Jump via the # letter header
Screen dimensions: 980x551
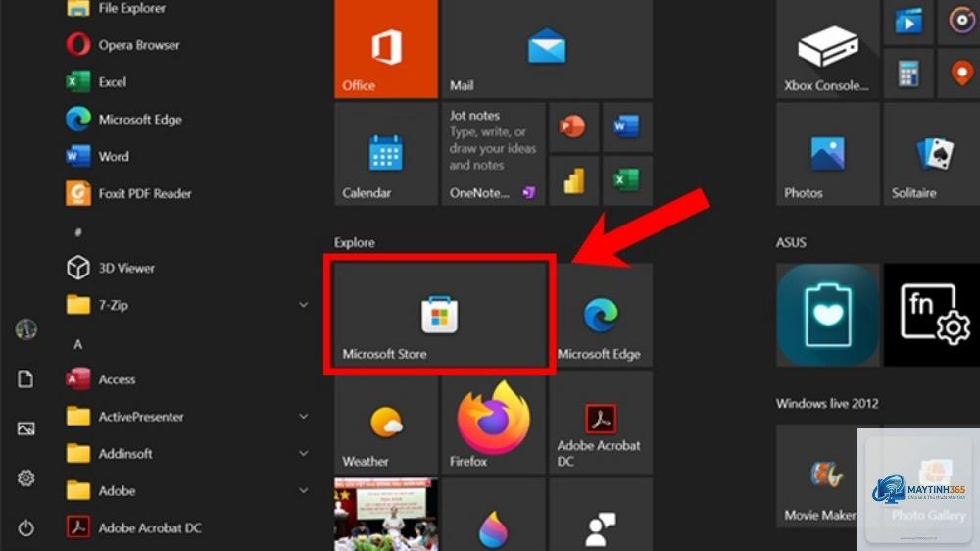[78, 232]
